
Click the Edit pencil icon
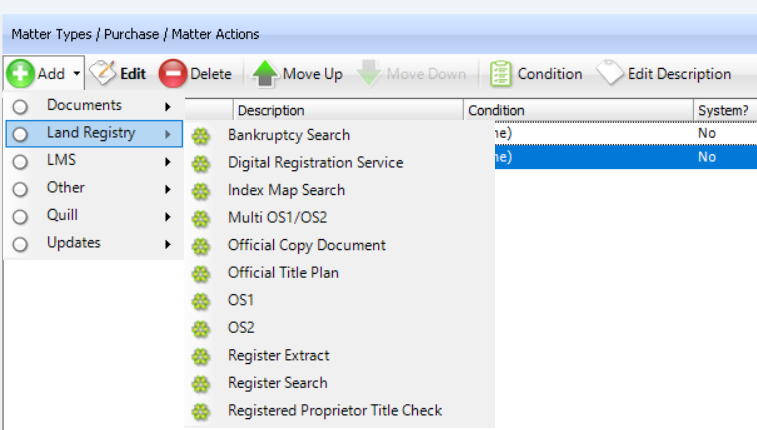click(x=102, y=74)
